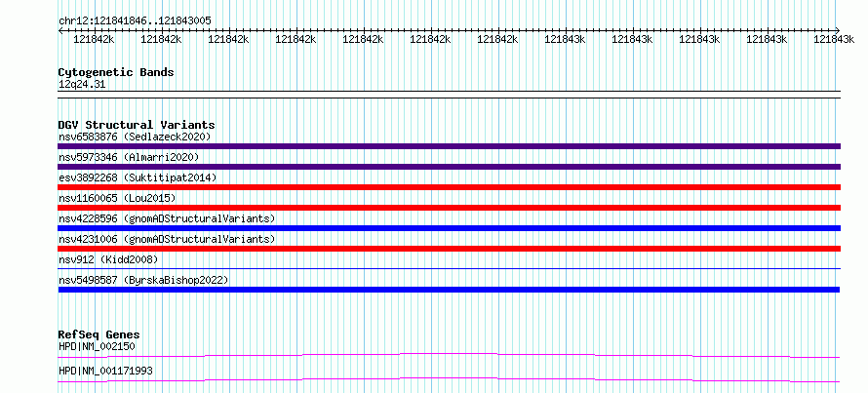This screenshot has width=868, height=393.
Task: Click the purple bar under nsv6583876
Action: (449, 146)
